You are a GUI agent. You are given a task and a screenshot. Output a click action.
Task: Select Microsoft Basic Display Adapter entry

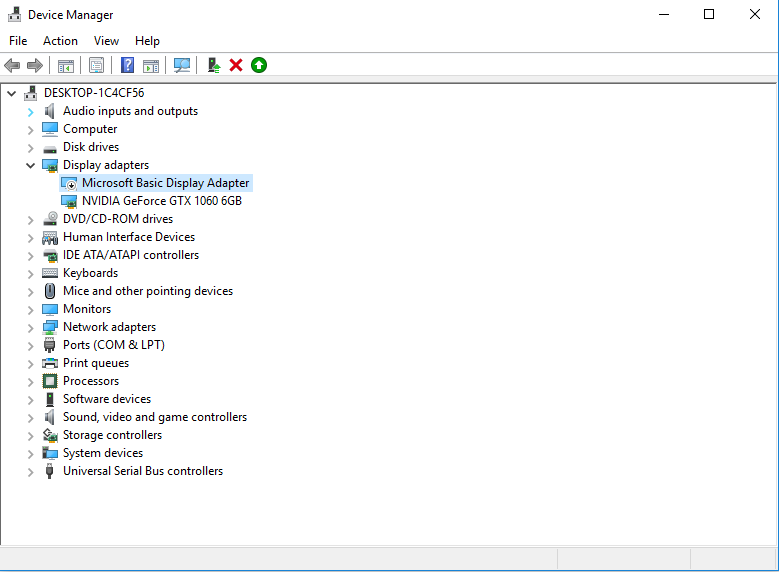tap(165, 183)
